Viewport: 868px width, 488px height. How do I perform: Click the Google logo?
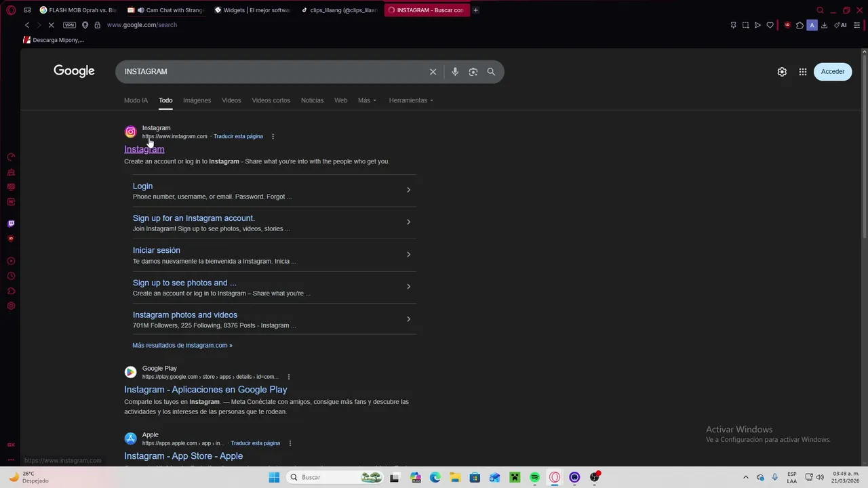click(74, 71)
